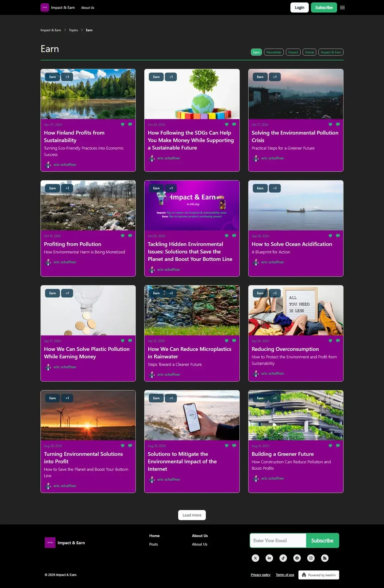Click the header Subscribe button
This screenshot has height=588, width=384.
tap(324, 7)
